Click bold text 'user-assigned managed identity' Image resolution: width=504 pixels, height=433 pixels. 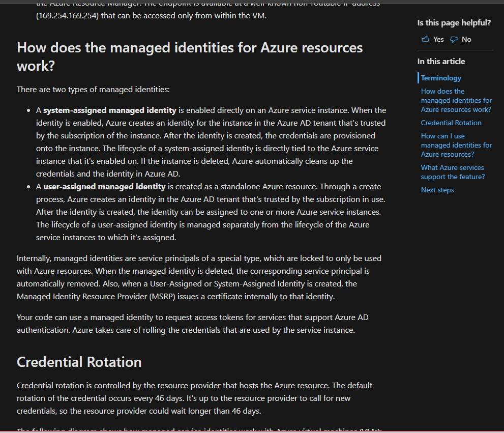pos(104,187)
